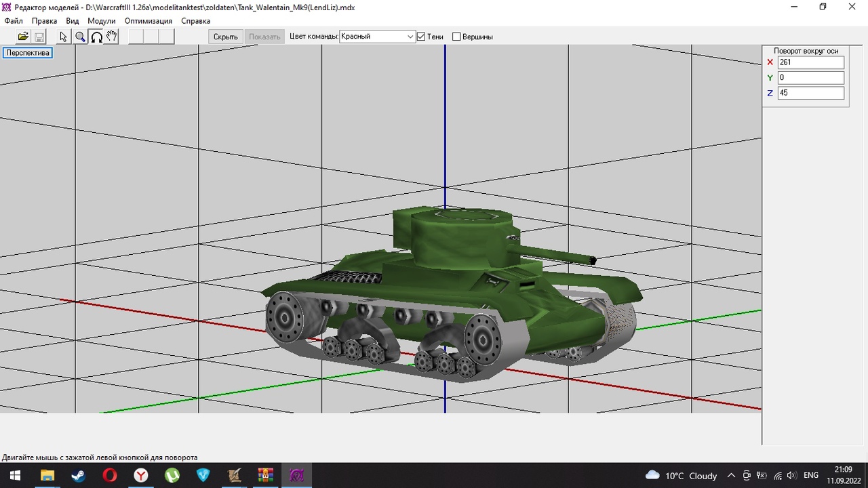The image size is (868, 488).
Task: Activate the magnifier zoom tool
Action: (80, 37)
